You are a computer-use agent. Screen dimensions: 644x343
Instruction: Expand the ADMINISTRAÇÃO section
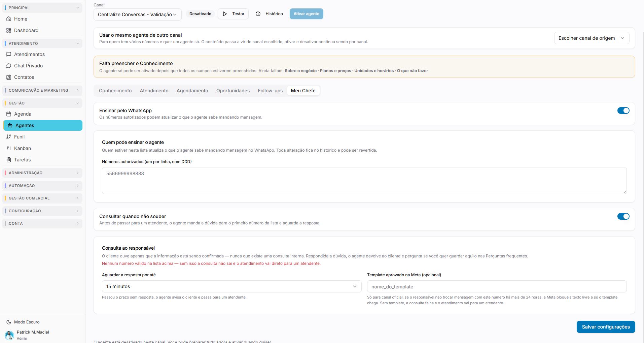[x=42, y=173]
